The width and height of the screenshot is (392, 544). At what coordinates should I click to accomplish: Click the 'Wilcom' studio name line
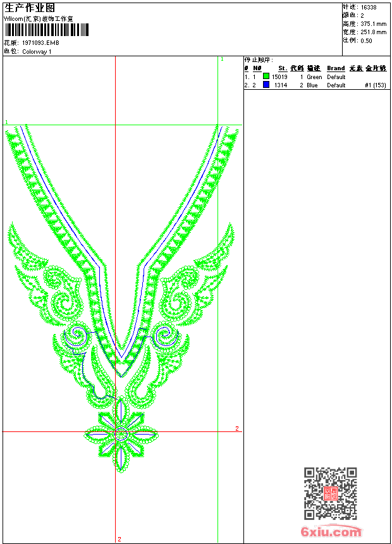tap(39, 19)
